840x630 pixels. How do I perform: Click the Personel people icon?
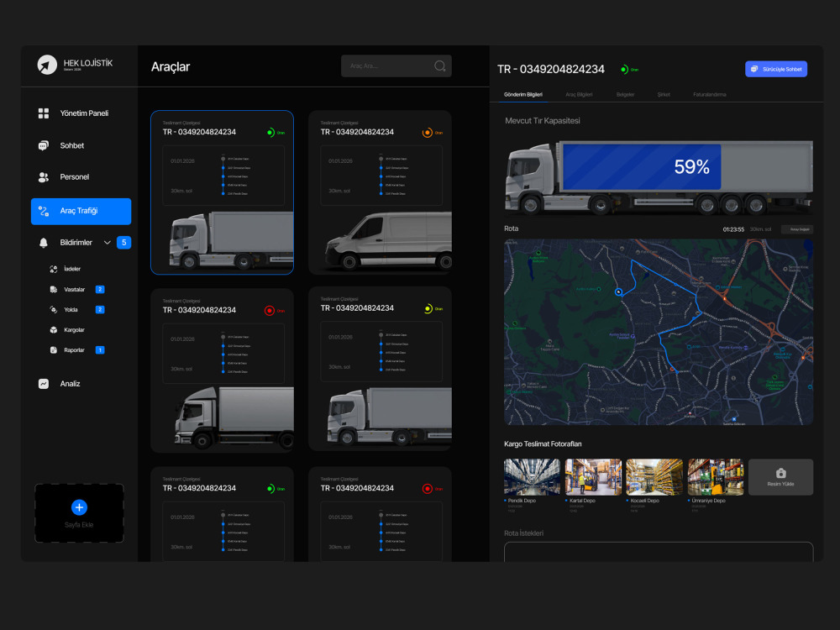click(x=44, y=176)
